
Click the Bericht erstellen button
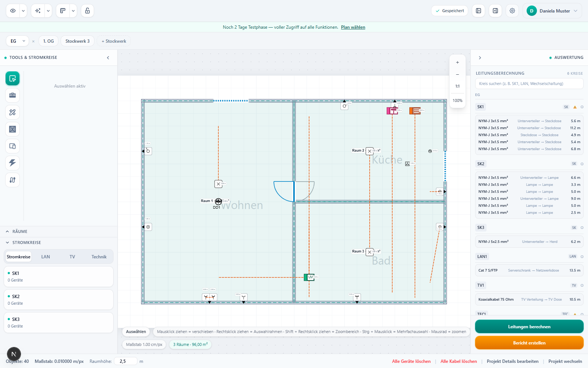(x=529, y=343)
